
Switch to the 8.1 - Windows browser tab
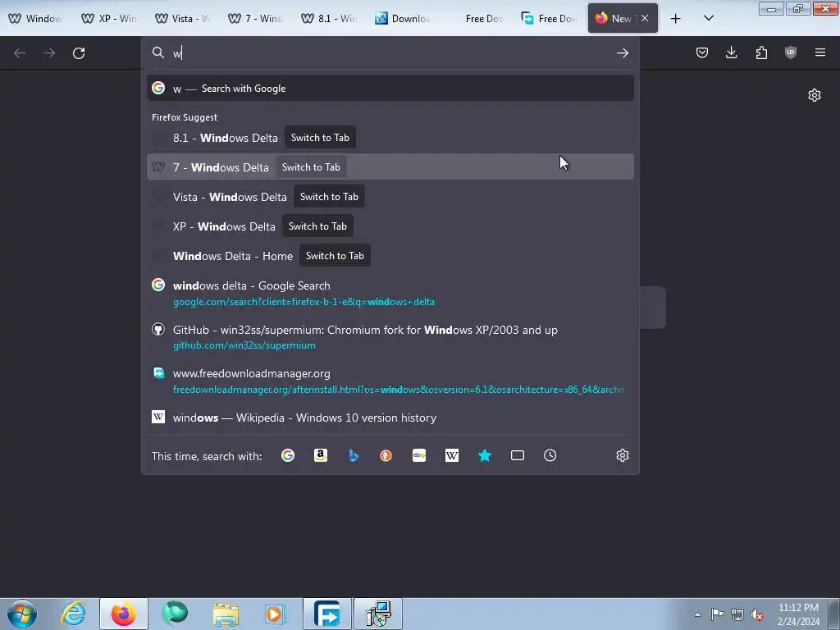click(328, 18)
